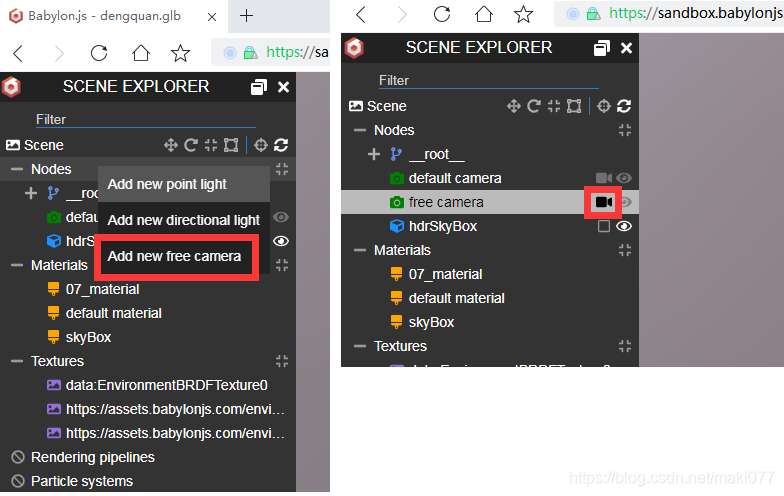Image resolution: width=784 pixels, height=496 pixels.
Task: Check the hdrSkyBox bounding box checkbox
Action: [604, 226]
